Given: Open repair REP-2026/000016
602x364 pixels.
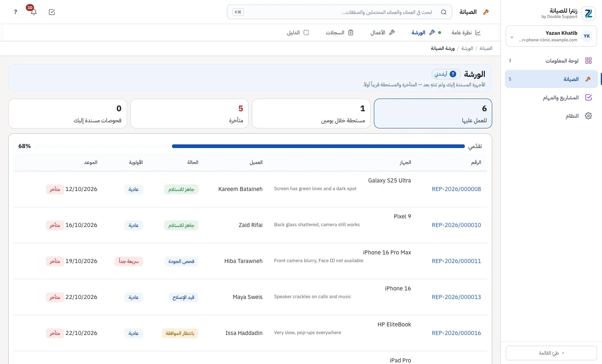Looking at the screenshot, I should coord(456,333).
